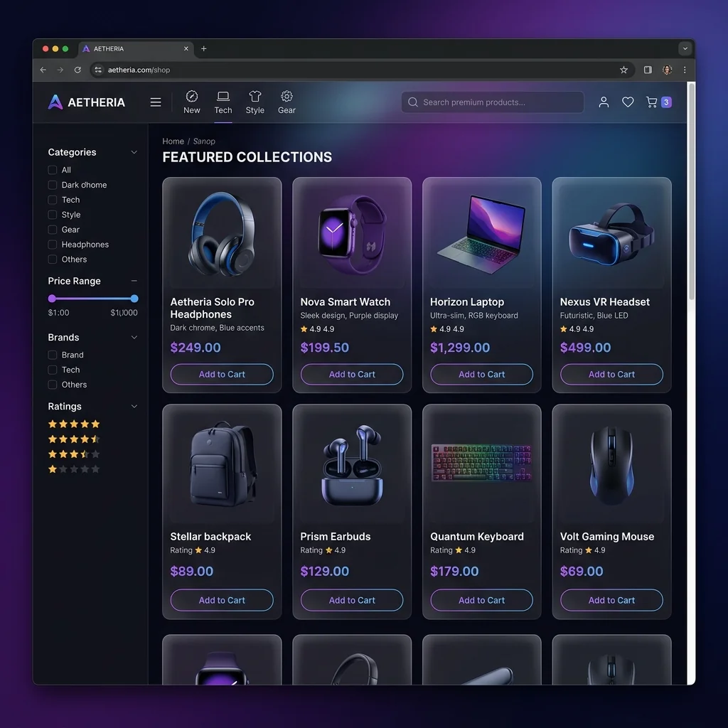
Task: Click the Search premium products field
Action: point(493,102)
